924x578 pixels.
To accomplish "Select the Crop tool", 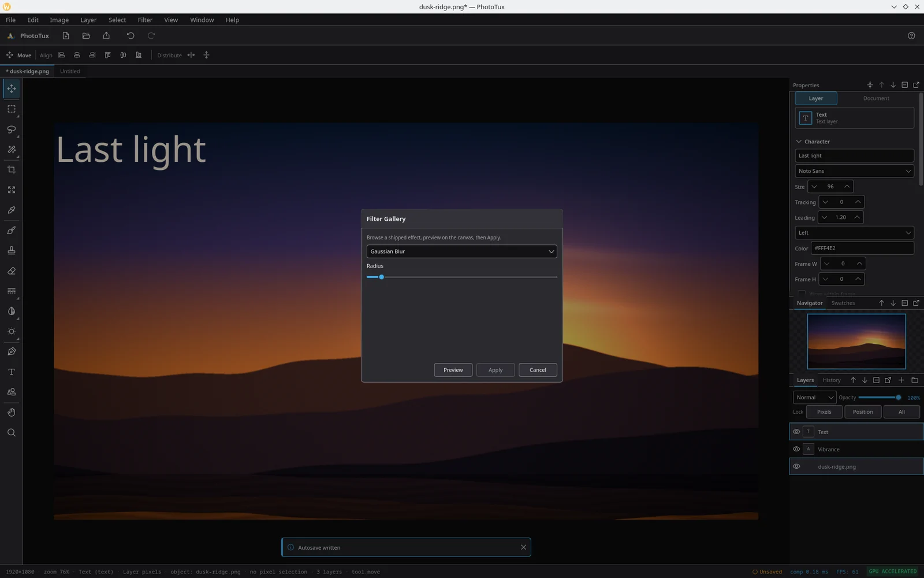I will pos(12,170).
